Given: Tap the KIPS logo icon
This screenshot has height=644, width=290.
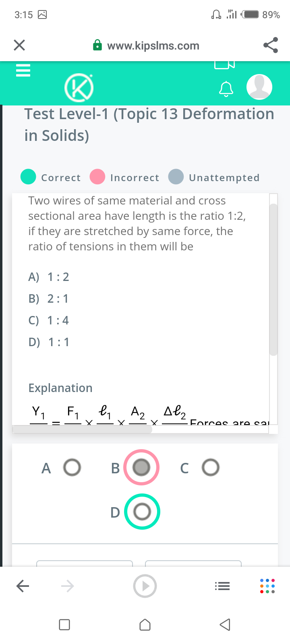Looking at the screenshot, I should coord(79,87).
